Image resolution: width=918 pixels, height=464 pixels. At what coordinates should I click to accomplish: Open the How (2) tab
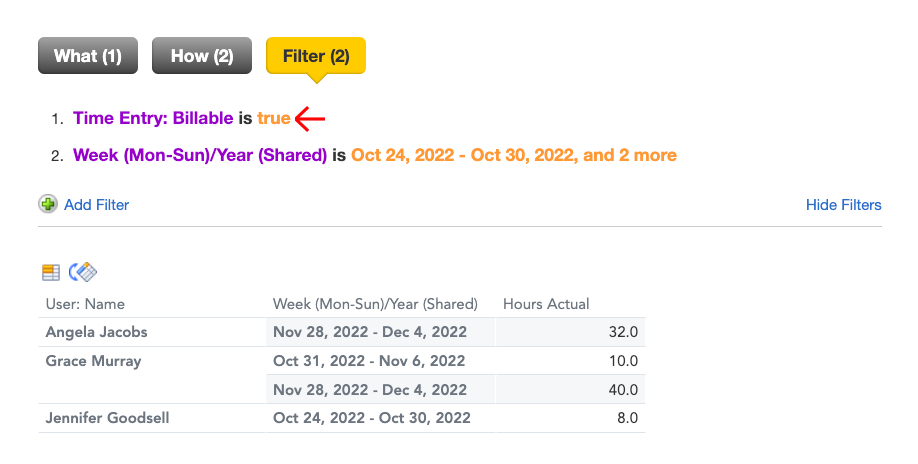(x=202, y=56)
